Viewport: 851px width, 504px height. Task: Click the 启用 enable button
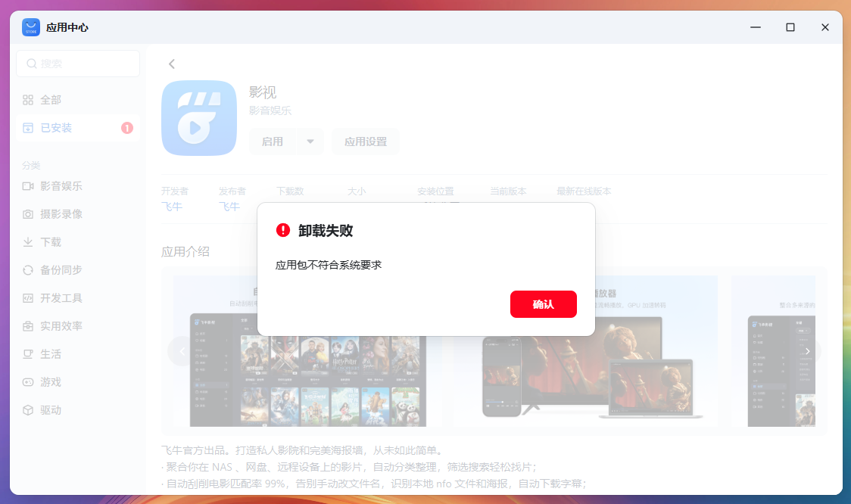(273, 142)
